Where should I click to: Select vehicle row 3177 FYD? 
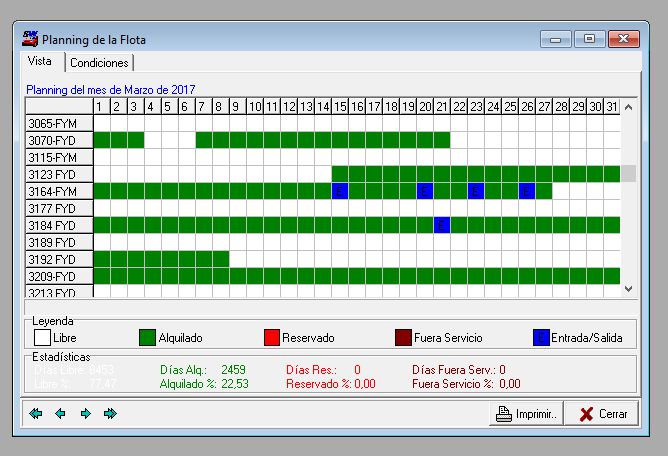(x=59, y=208)
